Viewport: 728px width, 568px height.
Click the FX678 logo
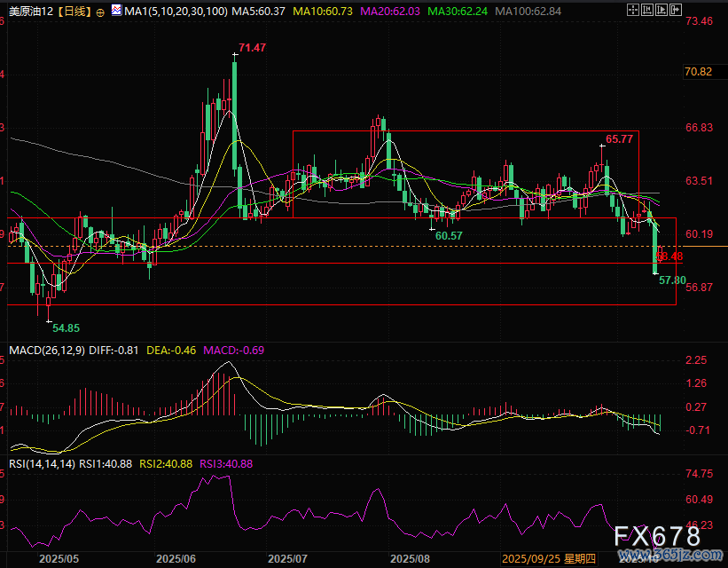coord(655,536)
